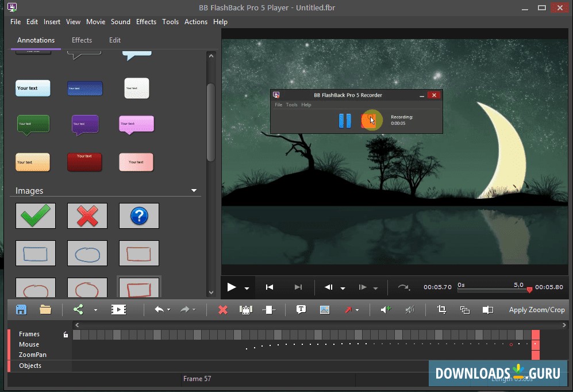
Task: Select the Annotations tab
Action: 36,40
